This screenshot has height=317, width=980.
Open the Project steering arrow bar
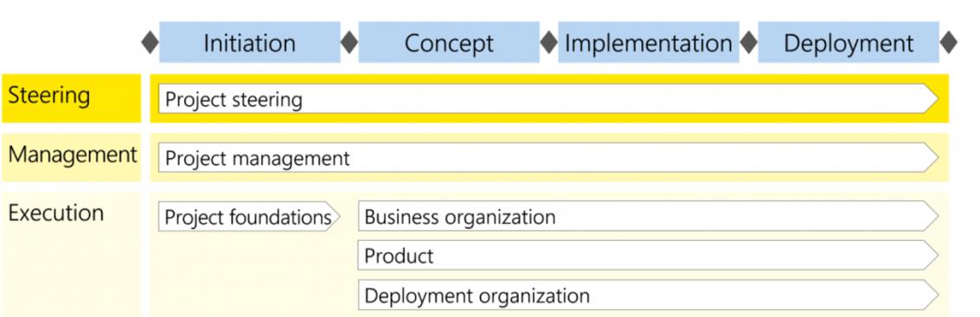point(548,99)
